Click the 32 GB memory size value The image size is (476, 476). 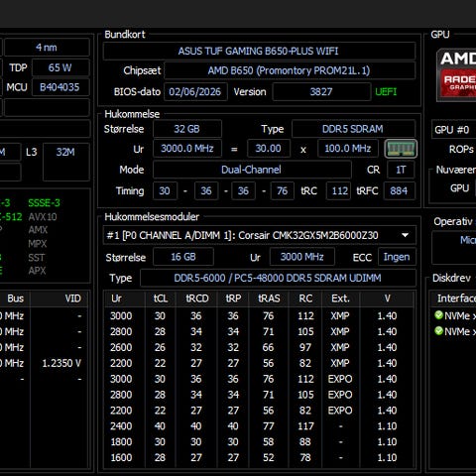click(x=187, y=129)
